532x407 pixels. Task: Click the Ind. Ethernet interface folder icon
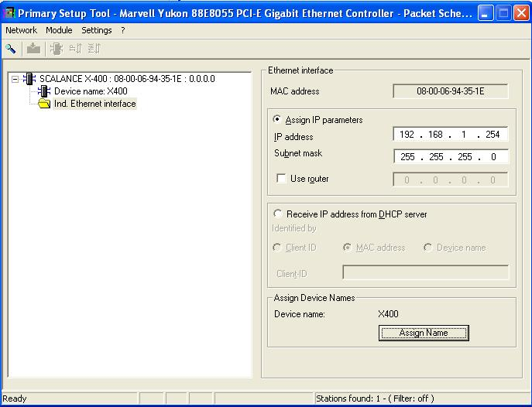coord(44,104)
